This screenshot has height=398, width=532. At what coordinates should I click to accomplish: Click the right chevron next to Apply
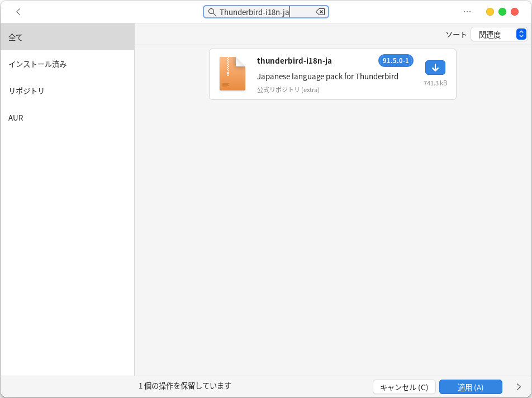coord(519,387)
